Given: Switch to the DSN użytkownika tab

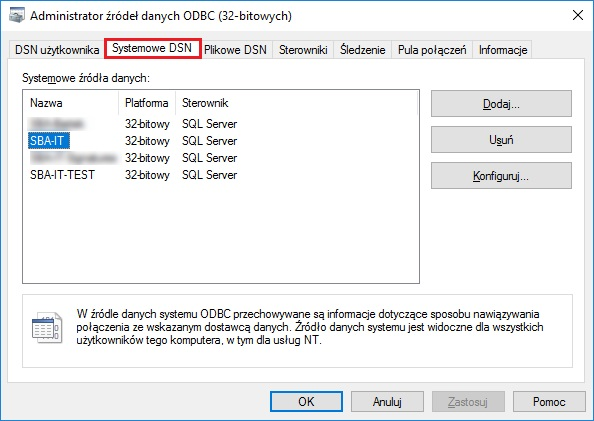Looking at the screenshot, I should pyautogui.click(x=57, y=50).
